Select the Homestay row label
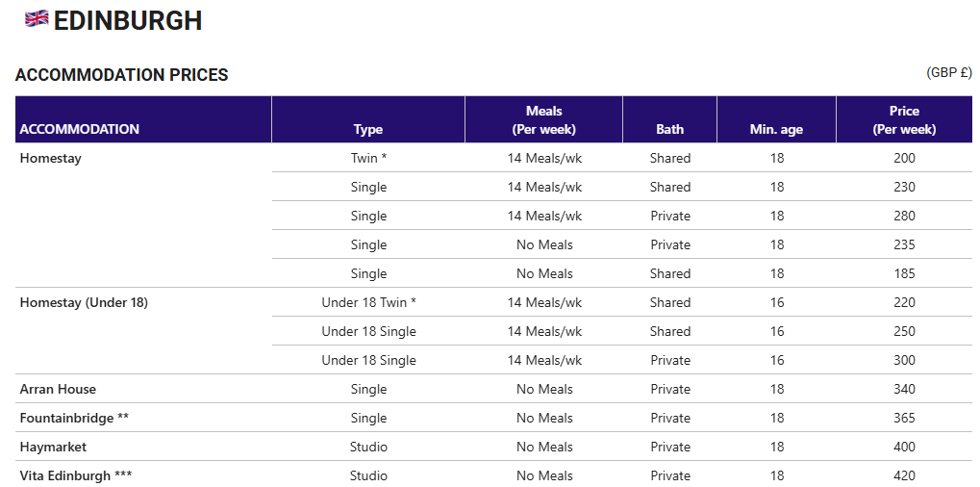The width and height of the screenshot is (980, 487). coord(51,158)
